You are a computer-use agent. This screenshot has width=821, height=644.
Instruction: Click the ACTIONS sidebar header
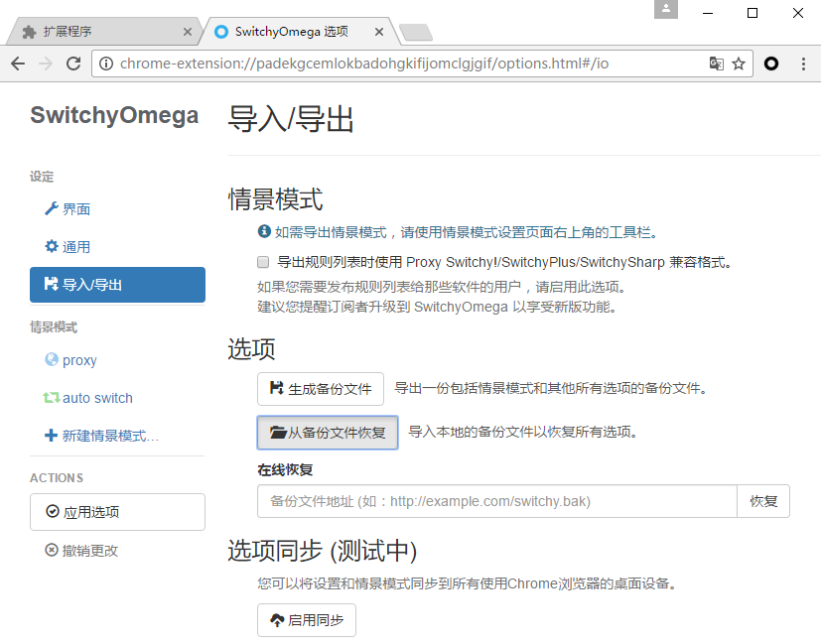pos(57,478)
